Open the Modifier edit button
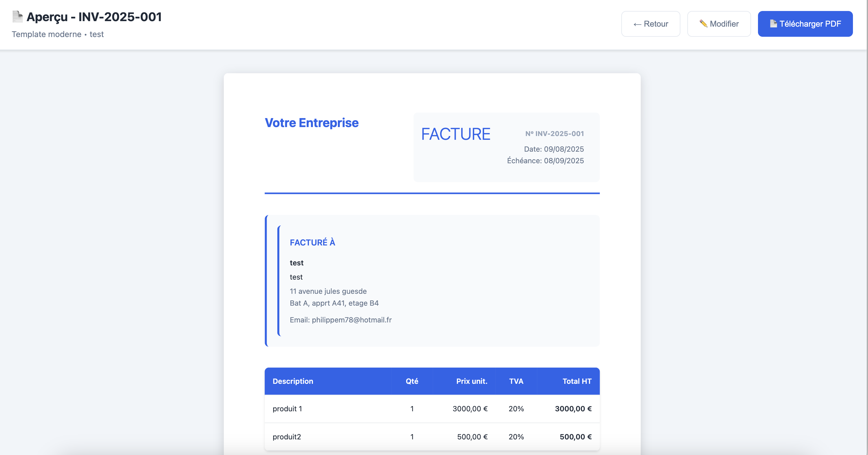The height and width of the screenshot is (455, 868). (x=719, y=24)
